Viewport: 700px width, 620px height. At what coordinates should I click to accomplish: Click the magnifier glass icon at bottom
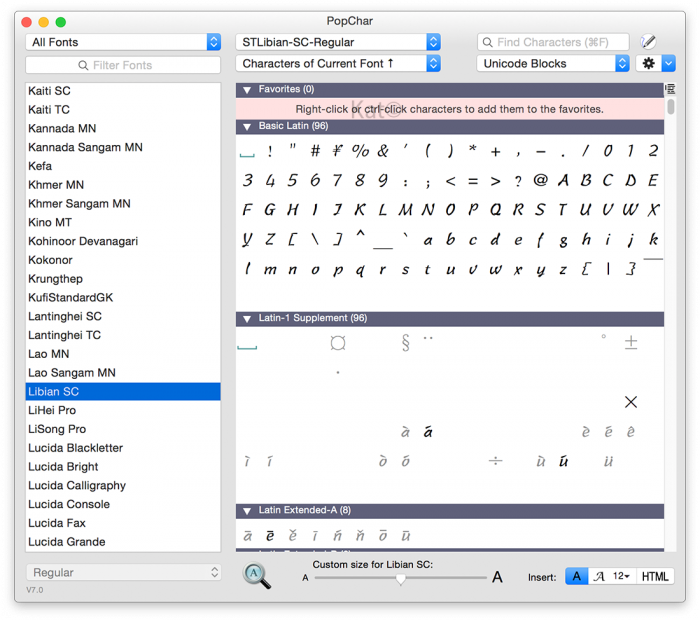click(x=257, y=576)
